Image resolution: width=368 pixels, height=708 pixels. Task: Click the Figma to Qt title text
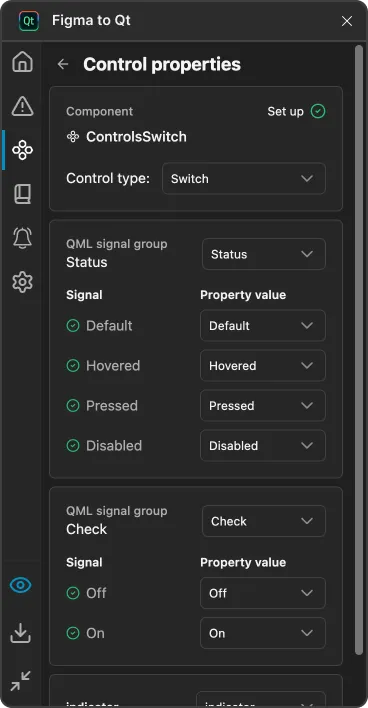tap(91, 21)
